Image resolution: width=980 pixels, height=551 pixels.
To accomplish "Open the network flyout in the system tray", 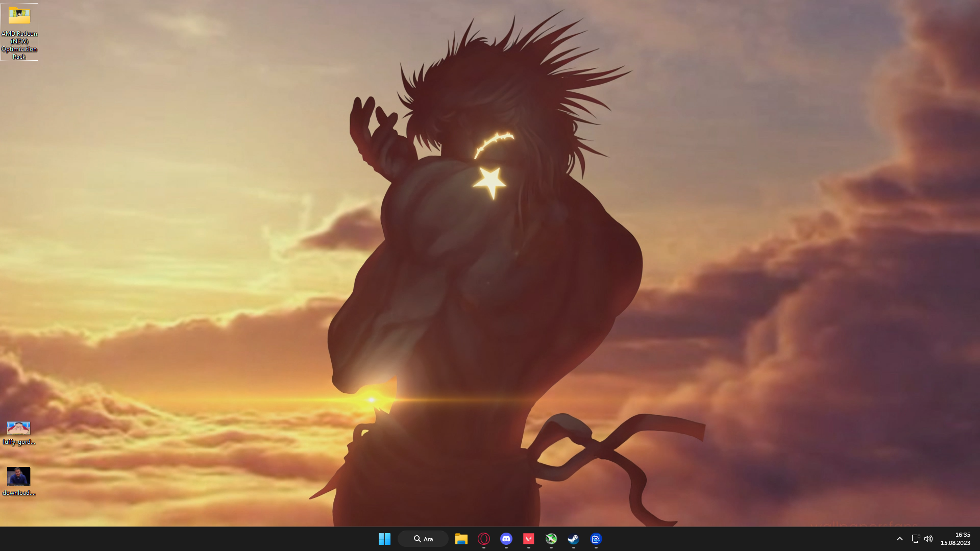I will 915,539.
